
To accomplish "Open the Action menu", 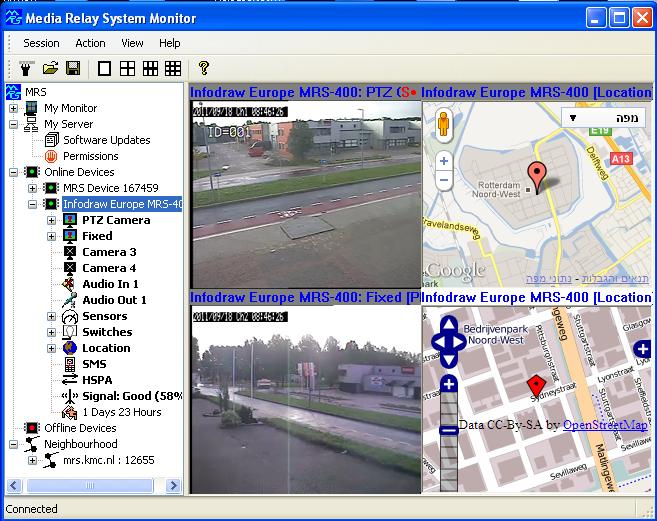I will click(x=90, y=43).
